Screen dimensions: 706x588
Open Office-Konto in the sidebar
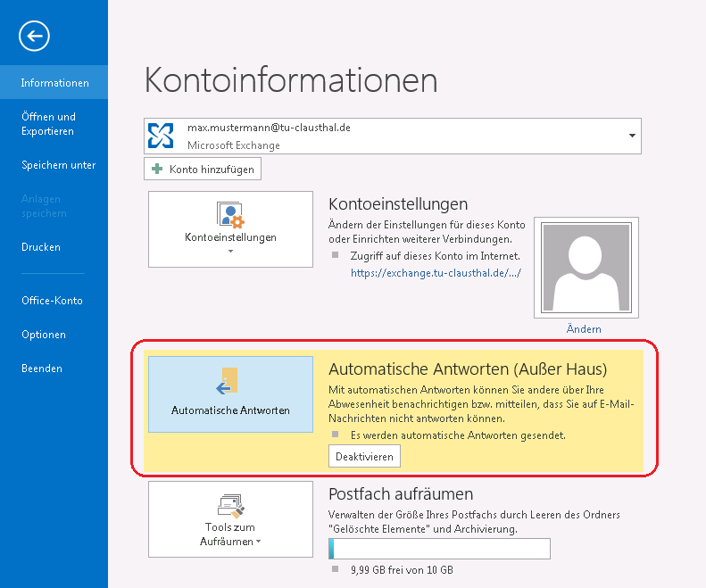click(x=52, y=301)
